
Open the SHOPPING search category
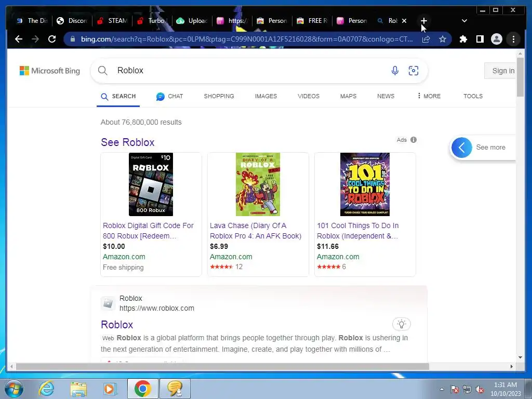click(x=219, y=96)
